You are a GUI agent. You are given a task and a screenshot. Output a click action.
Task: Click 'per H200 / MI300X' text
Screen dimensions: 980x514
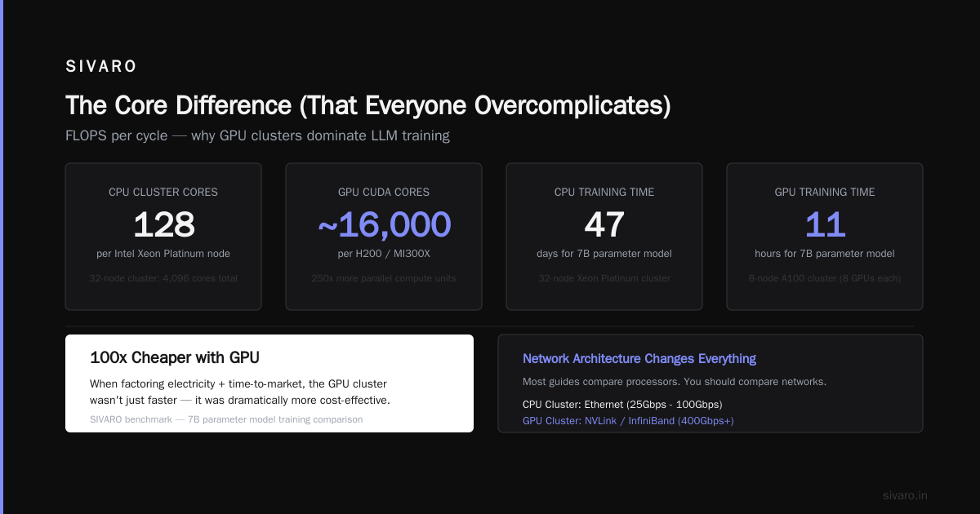(x=384, y=254)
